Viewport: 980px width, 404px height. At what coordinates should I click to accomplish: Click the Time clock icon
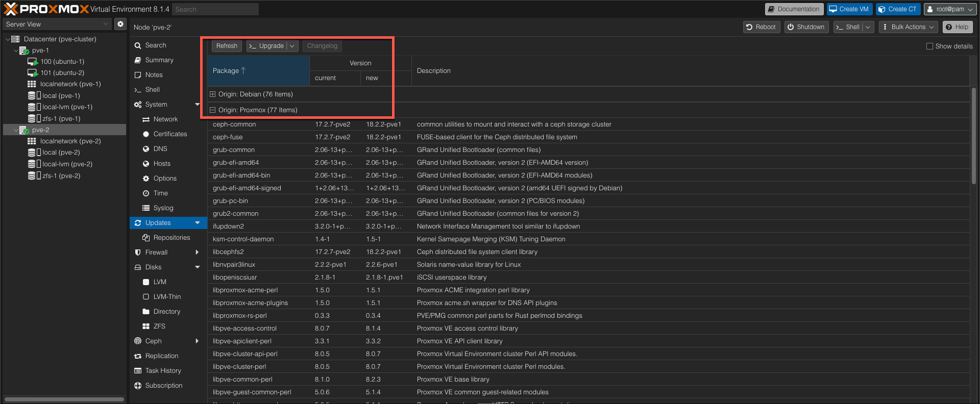pyautogui.click(x=146, y=193)
